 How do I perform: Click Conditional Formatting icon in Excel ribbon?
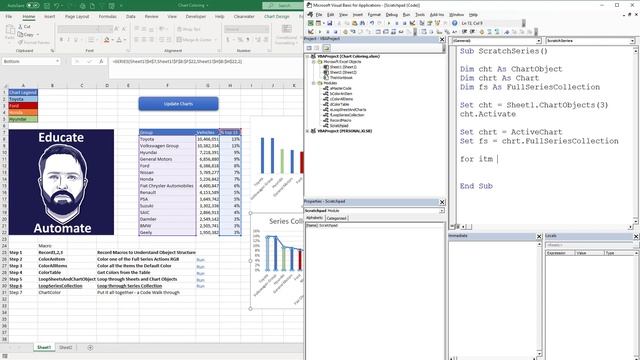click(x=287, y=33)
